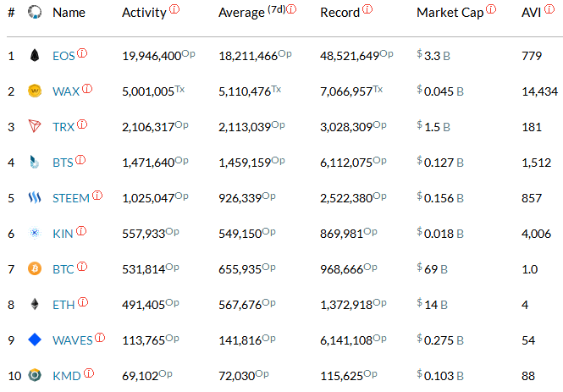
Task: Click the blue WAVES diamond logo
Action: point(35,340)
